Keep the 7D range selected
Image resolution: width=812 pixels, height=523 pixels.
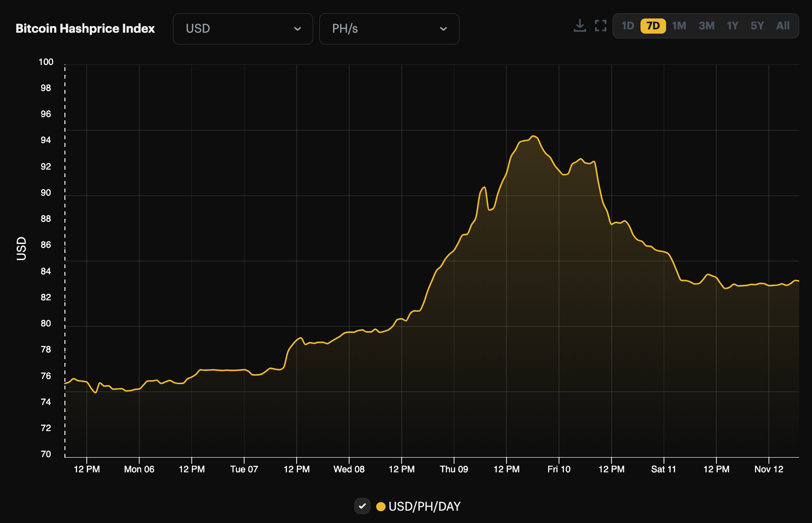tap(652, 26)
